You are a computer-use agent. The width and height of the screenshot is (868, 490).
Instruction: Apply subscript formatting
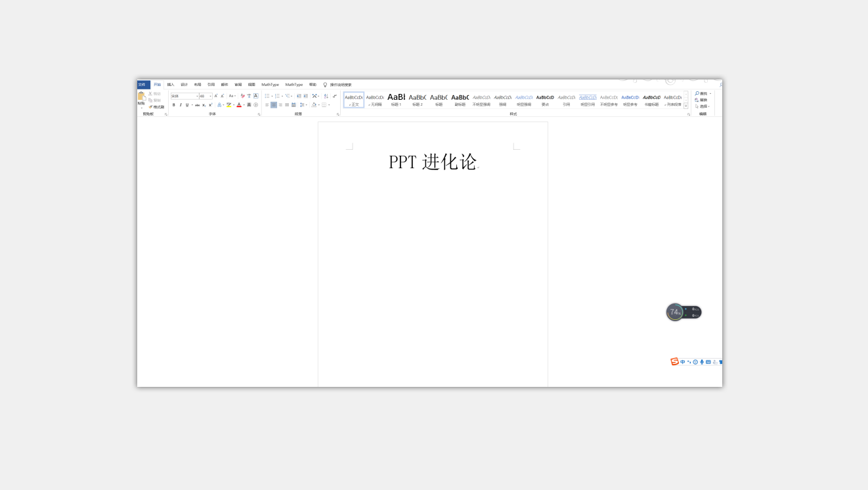204,105
